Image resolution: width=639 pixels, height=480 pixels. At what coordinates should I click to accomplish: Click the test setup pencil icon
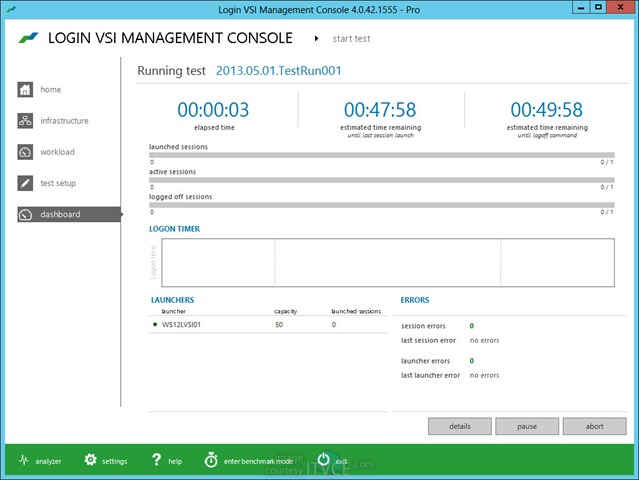[25, 183]
